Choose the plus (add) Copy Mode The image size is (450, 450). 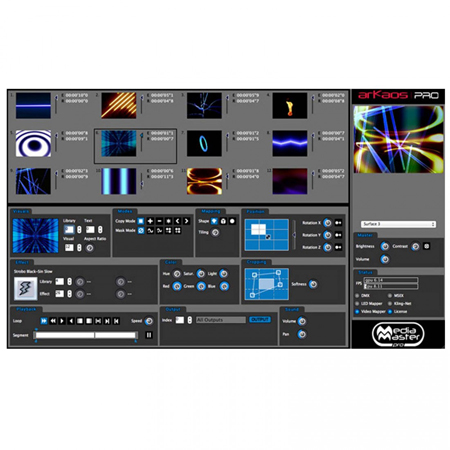pyautogui.click(x=150, y=221)
